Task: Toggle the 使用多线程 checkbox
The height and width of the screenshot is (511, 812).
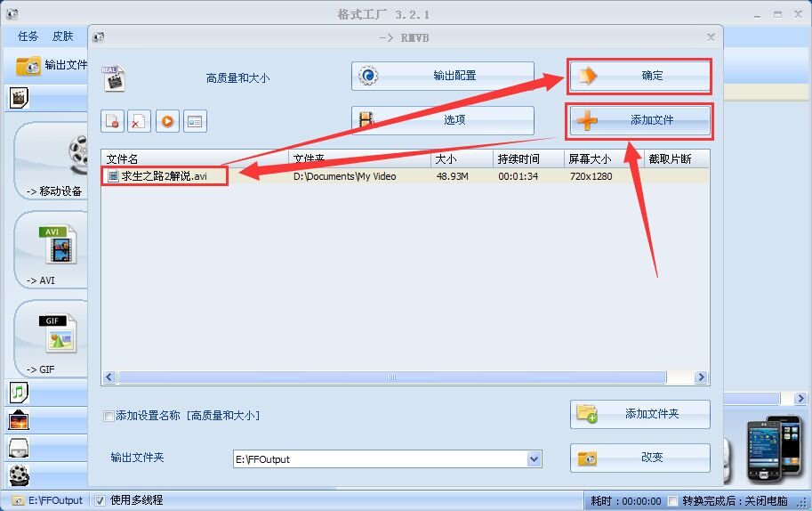Action: [100, 500]
